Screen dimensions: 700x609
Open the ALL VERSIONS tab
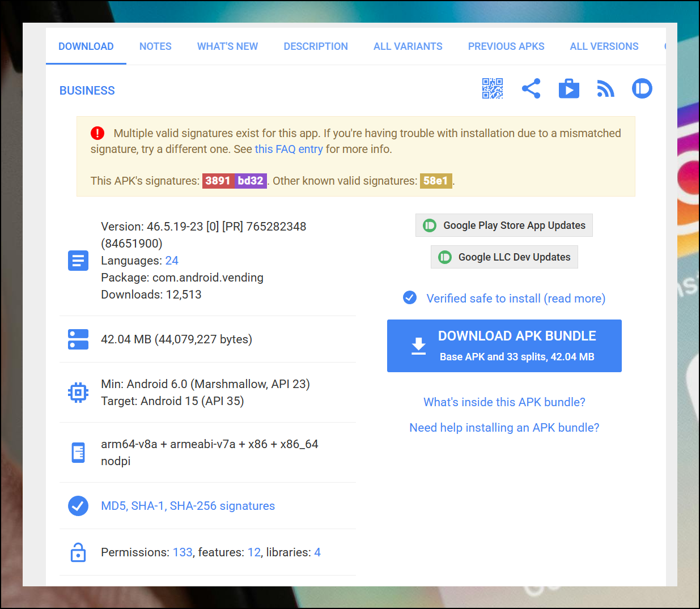click(x=604, y=46)
